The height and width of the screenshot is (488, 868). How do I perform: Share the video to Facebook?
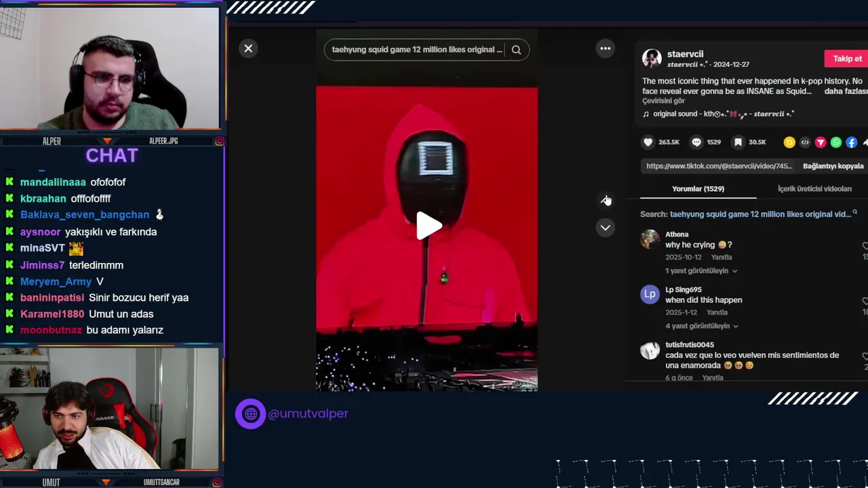click(852, 142)
